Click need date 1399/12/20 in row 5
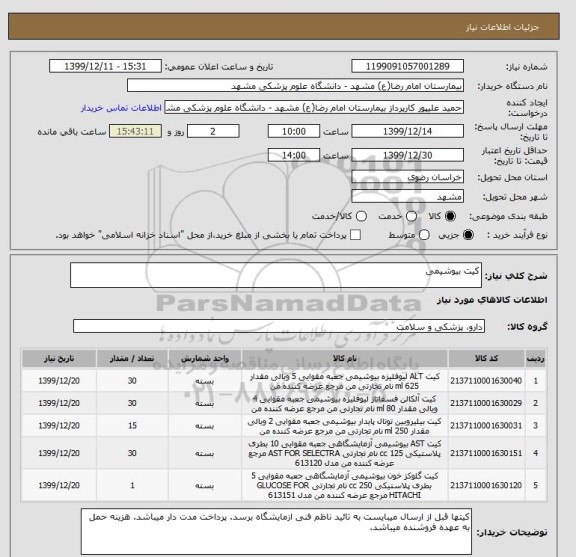This screenshot has height=557, width=576. click(59, 485)
